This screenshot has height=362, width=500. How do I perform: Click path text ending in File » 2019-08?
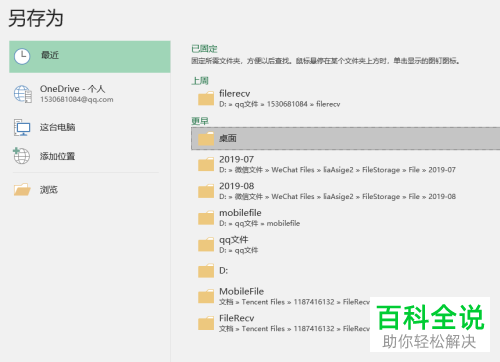click(337, 197)
